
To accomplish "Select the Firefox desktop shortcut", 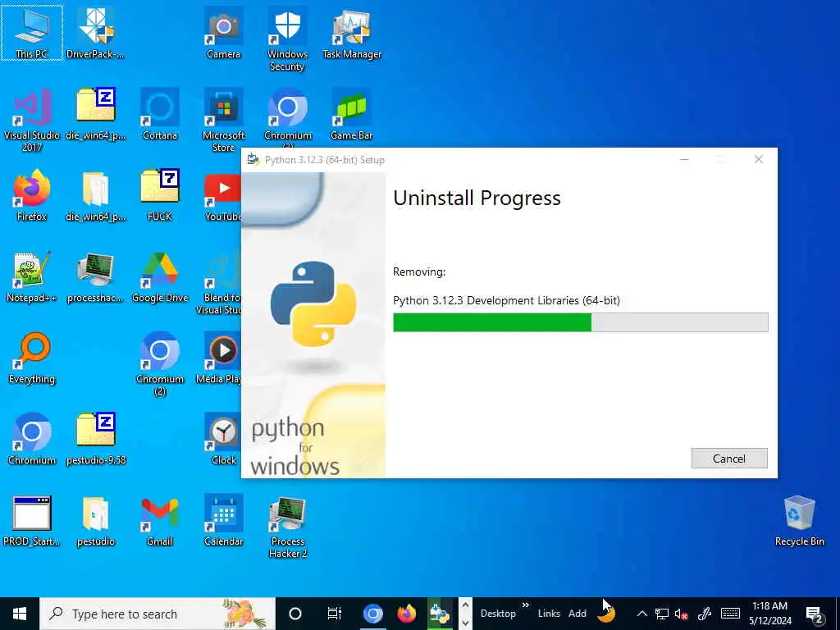I will 32,195.
